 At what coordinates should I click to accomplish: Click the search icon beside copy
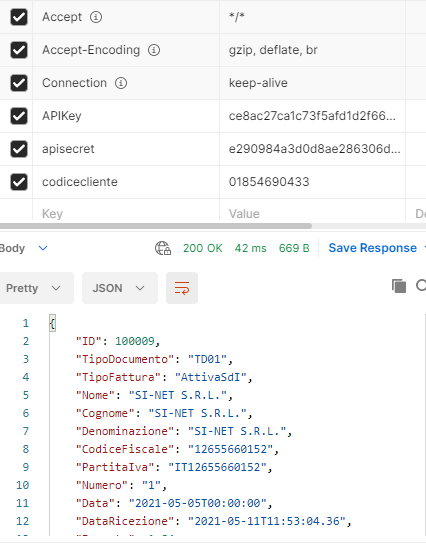pyautogui.click(x=421, y=285)
